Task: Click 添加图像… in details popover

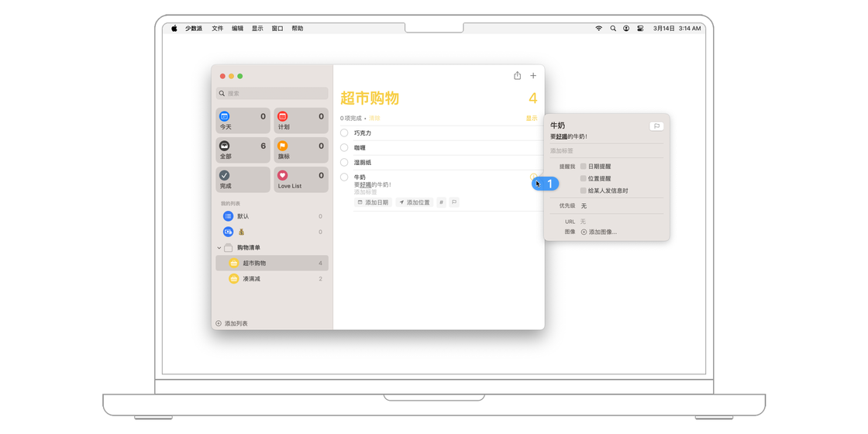Action: pyautogui.click(x=599, y=232)
